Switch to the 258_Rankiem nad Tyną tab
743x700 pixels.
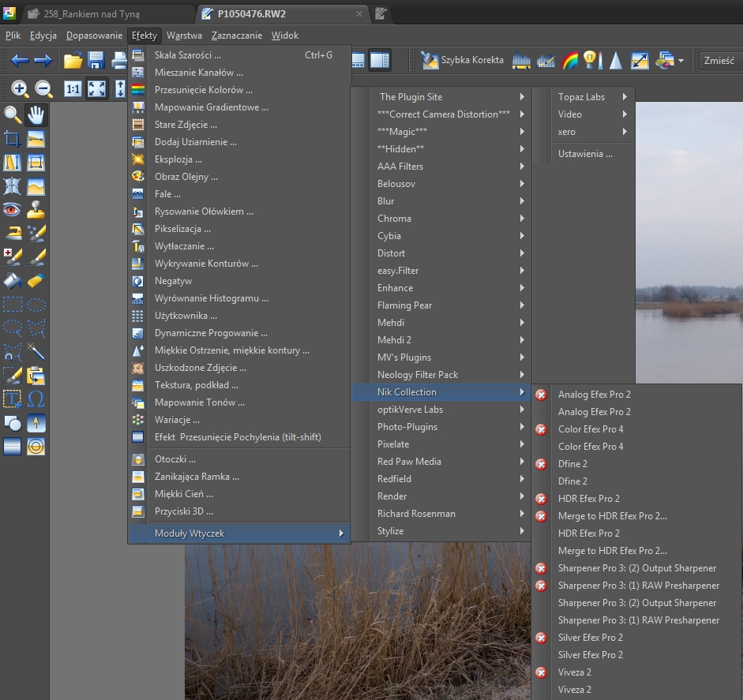(103, 13)
